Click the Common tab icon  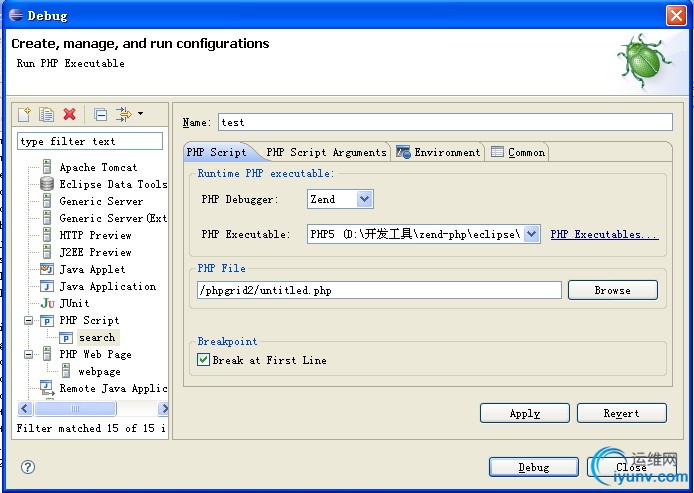click(x=497, y=152)
